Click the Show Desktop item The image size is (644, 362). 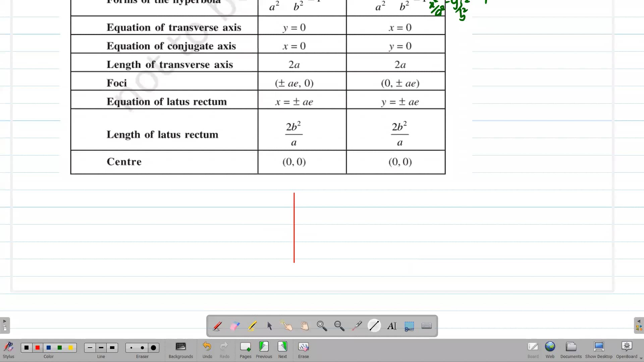(599, 349)
